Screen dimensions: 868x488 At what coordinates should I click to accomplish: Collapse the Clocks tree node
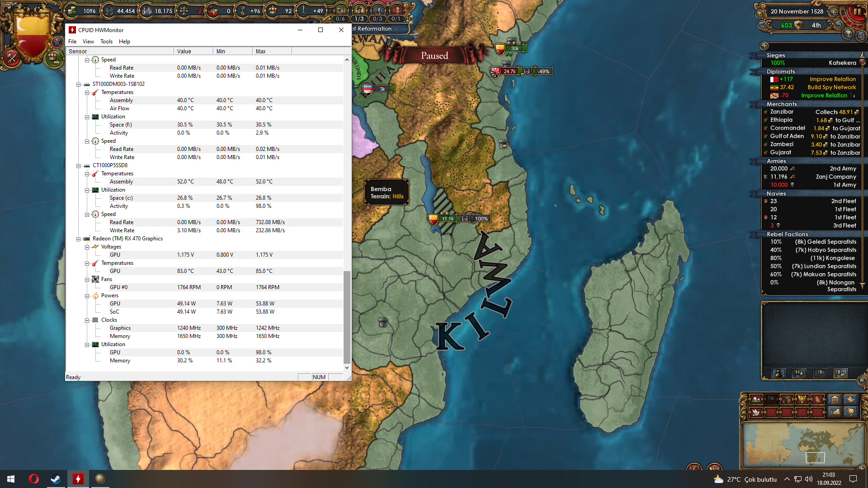(x=87, y=320)
